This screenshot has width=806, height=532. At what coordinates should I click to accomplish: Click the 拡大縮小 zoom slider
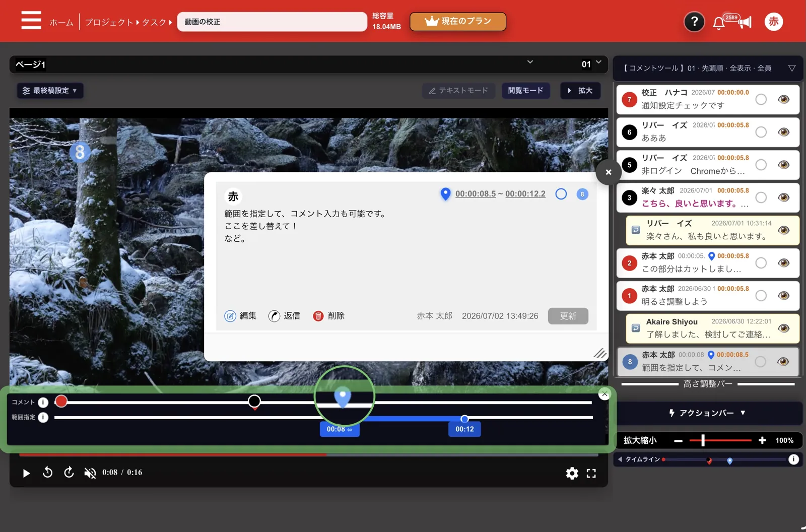click(720, 440)
